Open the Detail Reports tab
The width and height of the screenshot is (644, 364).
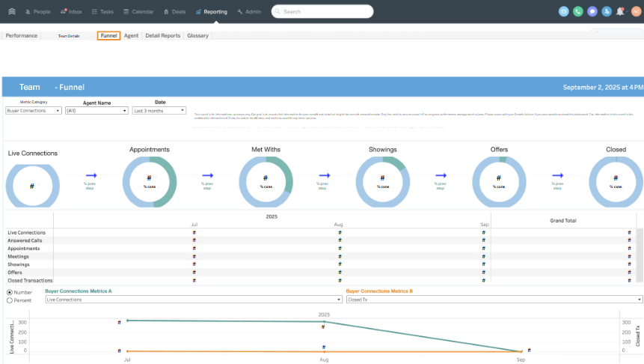(x=162, y=35)
